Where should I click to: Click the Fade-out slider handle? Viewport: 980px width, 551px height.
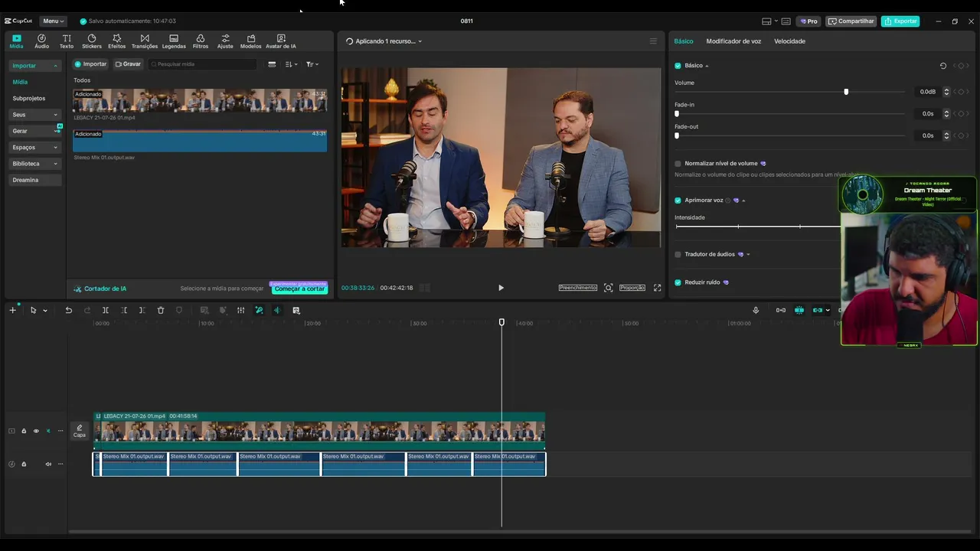point(677,135)
